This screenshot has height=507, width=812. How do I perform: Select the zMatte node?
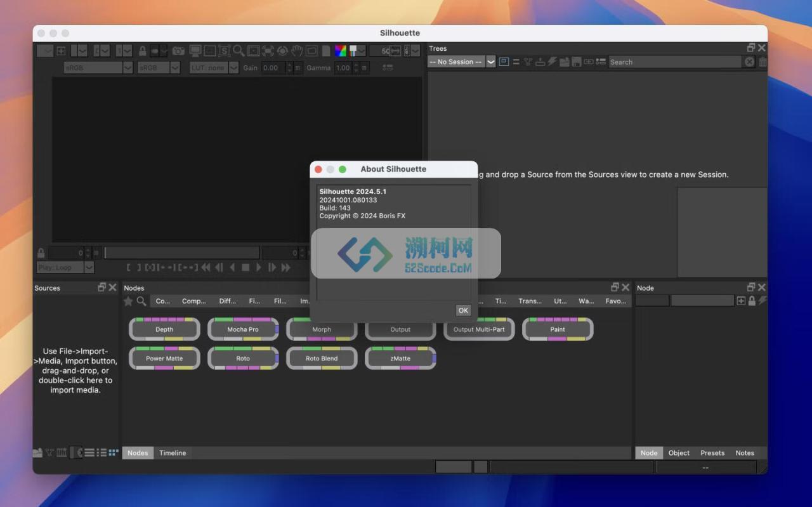point(400,359)
